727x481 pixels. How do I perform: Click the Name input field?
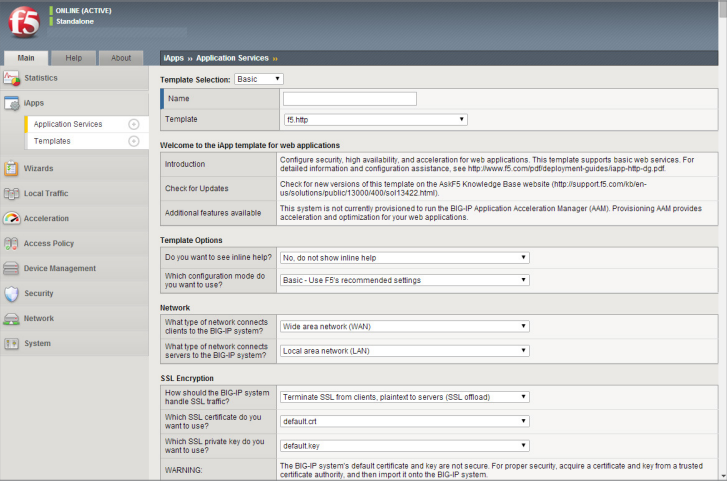click(x=349, y=99)
